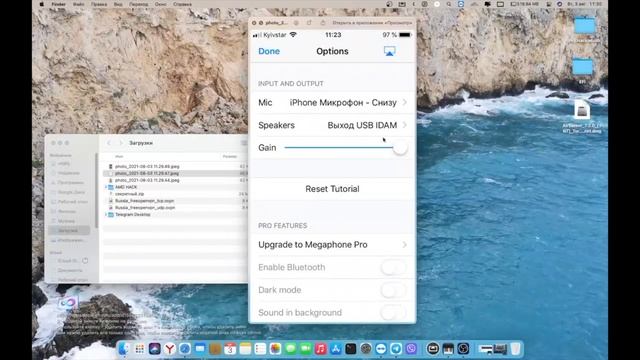Toggle the Dark mode switch
640x360 pixels.
point(393,290)
